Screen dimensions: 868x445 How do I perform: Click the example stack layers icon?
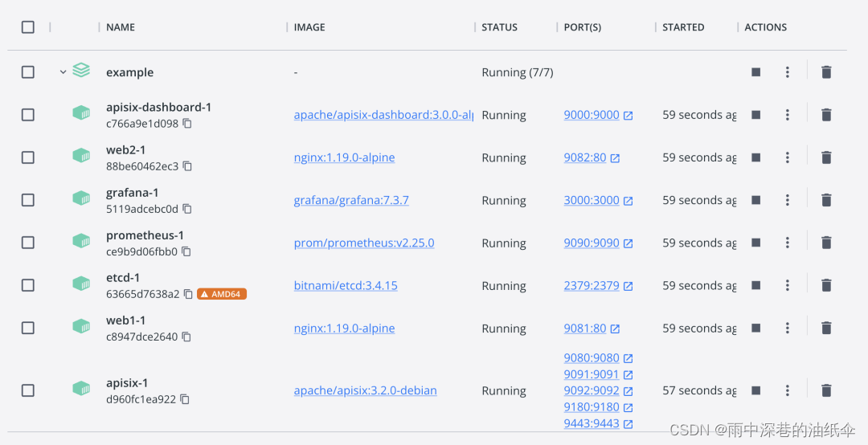pyautogui.click(x=81, y=71)
